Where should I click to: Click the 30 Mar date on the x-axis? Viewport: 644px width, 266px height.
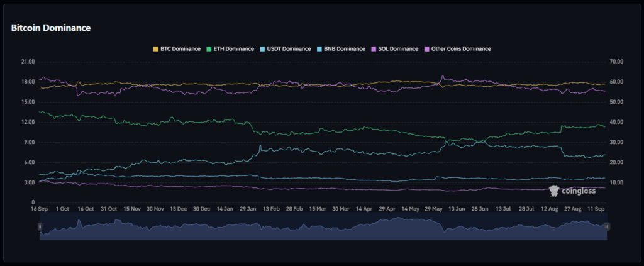341,209
